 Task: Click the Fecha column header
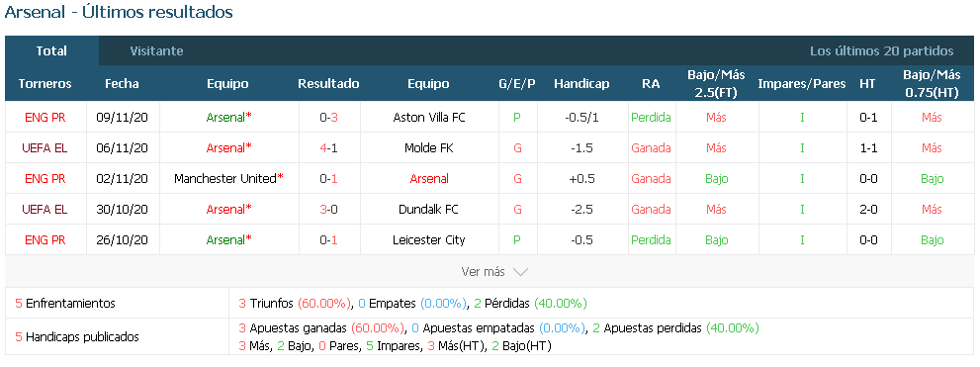pyautogui.click(x=122, y=84)
